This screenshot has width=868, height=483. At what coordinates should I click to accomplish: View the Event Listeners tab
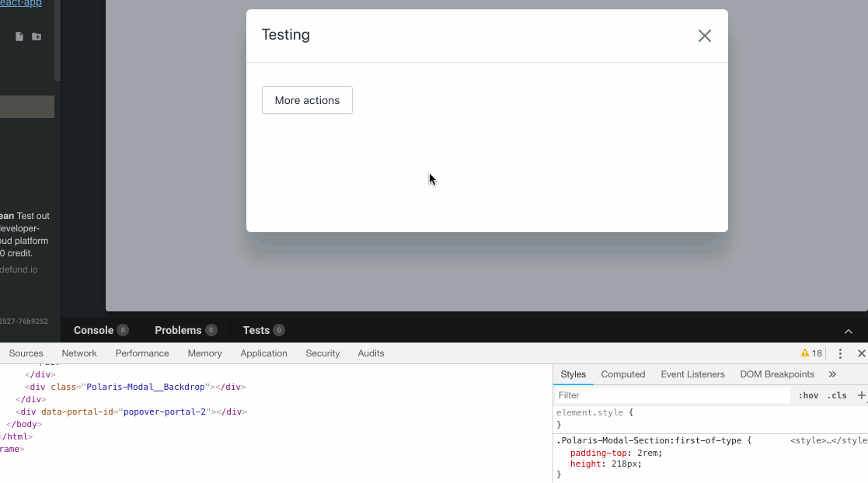point(692,374)
